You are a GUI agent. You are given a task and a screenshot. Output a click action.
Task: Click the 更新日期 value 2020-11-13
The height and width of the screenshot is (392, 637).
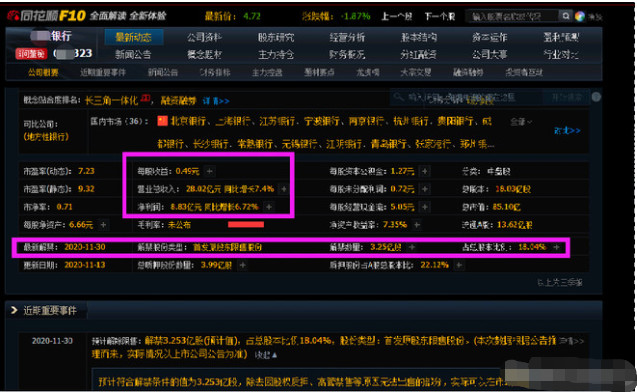click(84, 265)
